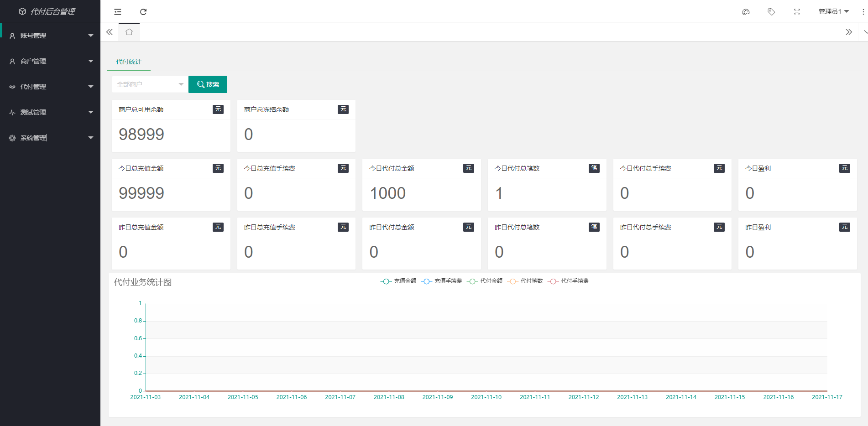Expand the 代付管理 sidebar menu
868x426 pixels.
click(x=50, y=87)
